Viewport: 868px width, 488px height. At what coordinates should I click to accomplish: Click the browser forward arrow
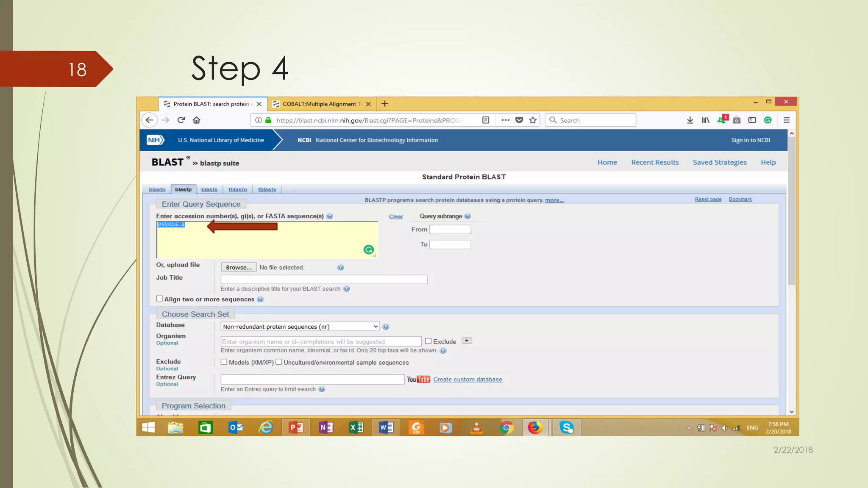coord(165,120)
